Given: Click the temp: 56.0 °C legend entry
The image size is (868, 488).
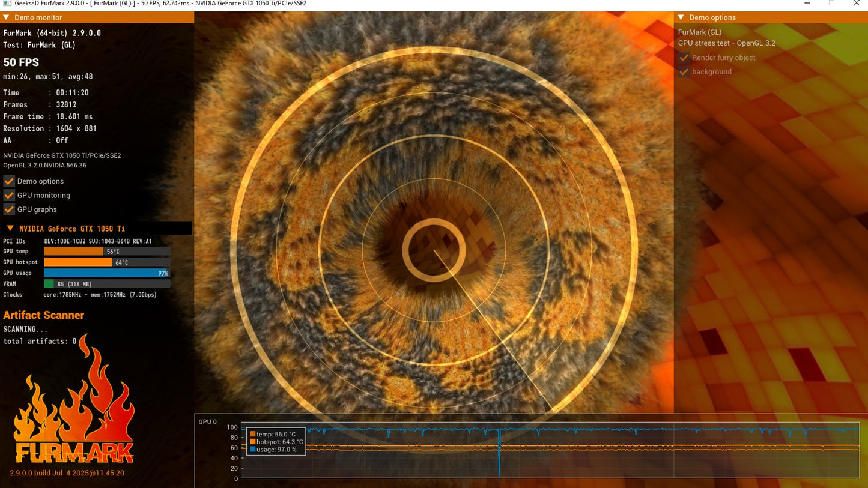Looking at the screenshot, I should [x=273, y=434].
